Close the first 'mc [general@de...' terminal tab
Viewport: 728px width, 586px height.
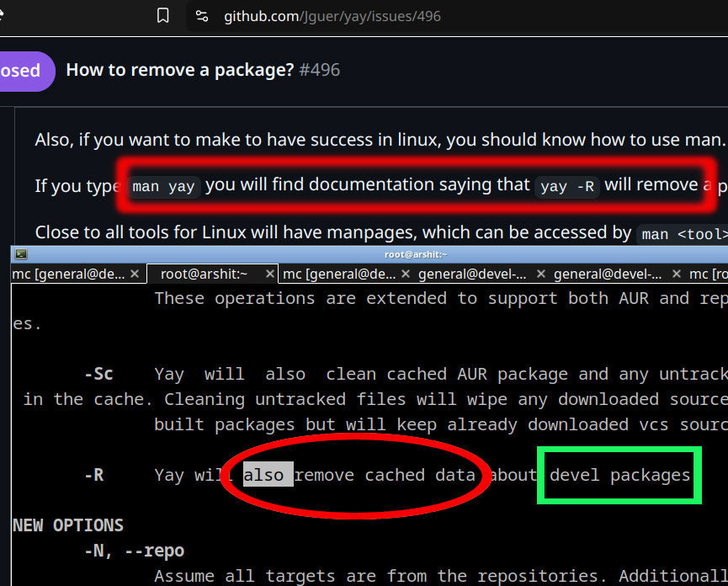[135, 274]
